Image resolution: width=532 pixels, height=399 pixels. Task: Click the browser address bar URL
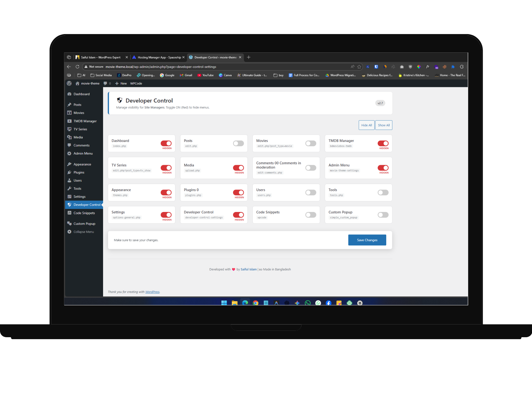(161, 67)
